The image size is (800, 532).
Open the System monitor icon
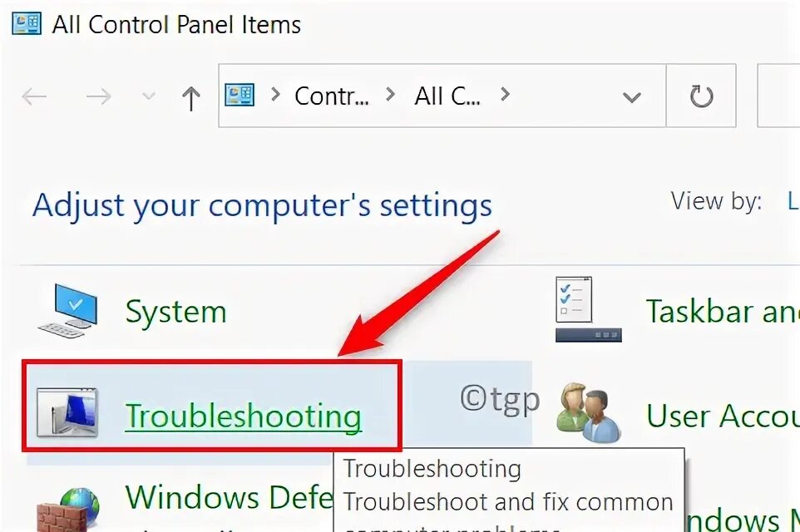(x=68, y=311)
